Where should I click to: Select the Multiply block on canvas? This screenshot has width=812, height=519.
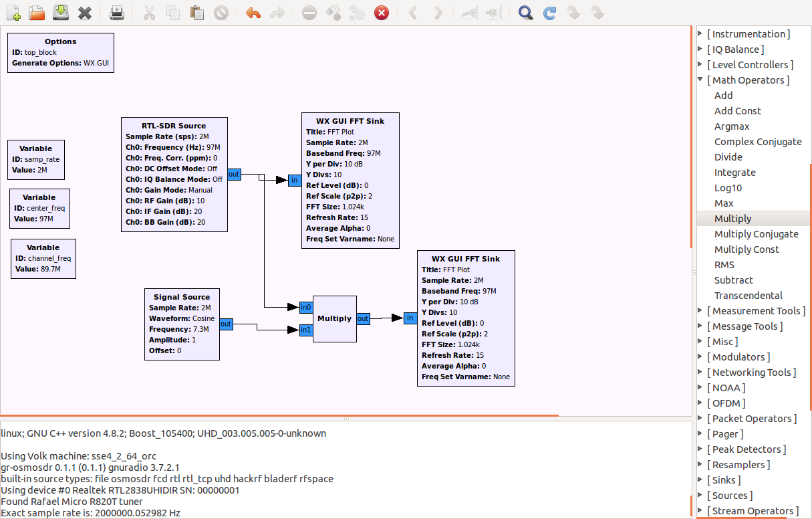pos(335,318)
